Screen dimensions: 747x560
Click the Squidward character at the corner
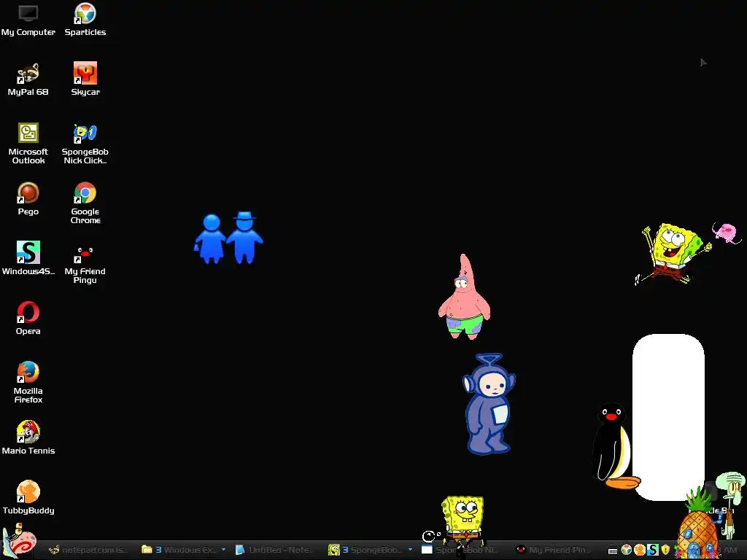(731, 504)
